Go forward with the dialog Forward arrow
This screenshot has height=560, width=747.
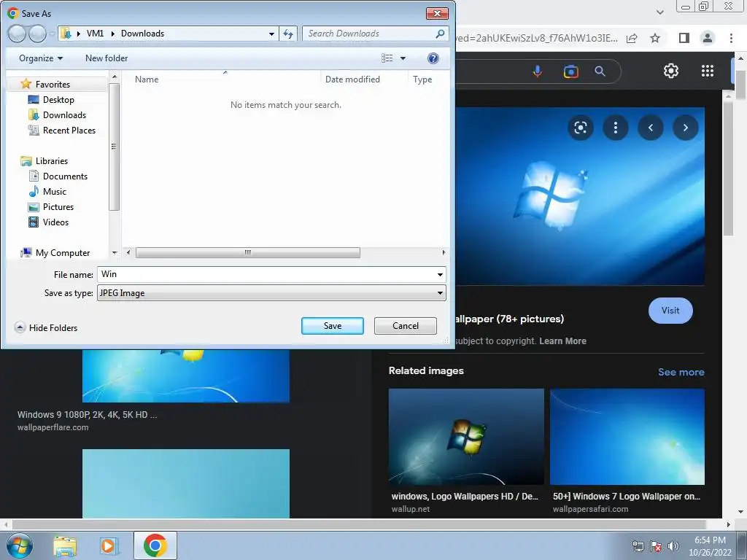coord(38,34)
